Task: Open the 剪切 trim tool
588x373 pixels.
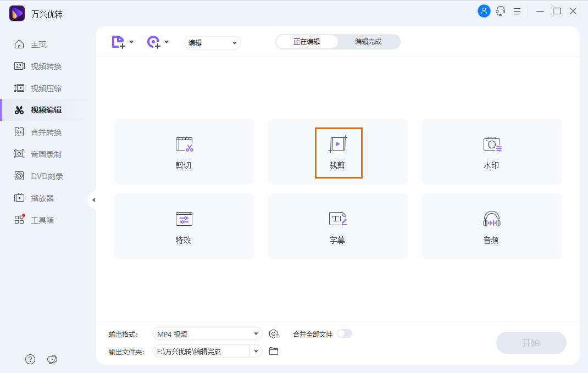Action: [184, 152]
